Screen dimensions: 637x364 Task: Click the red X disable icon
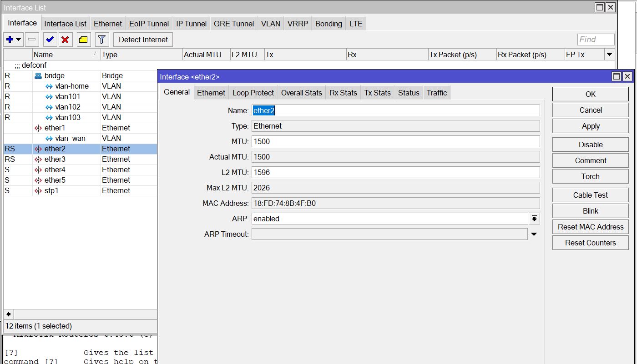click(x=65, y=40)
